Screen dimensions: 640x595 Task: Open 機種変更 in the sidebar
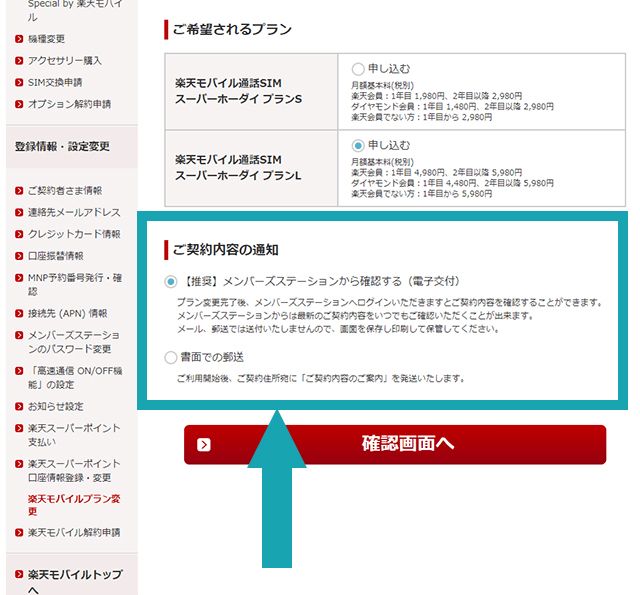click(46, 39)
